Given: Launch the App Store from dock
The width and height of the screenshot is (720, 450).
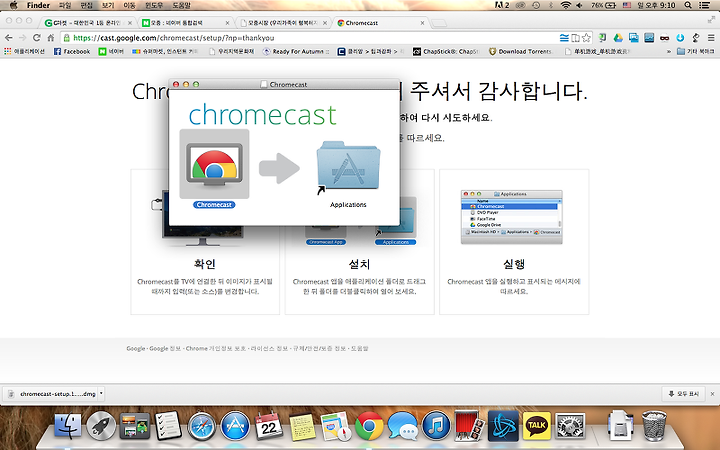Looking at the screenshot, I should pos(235,426).
